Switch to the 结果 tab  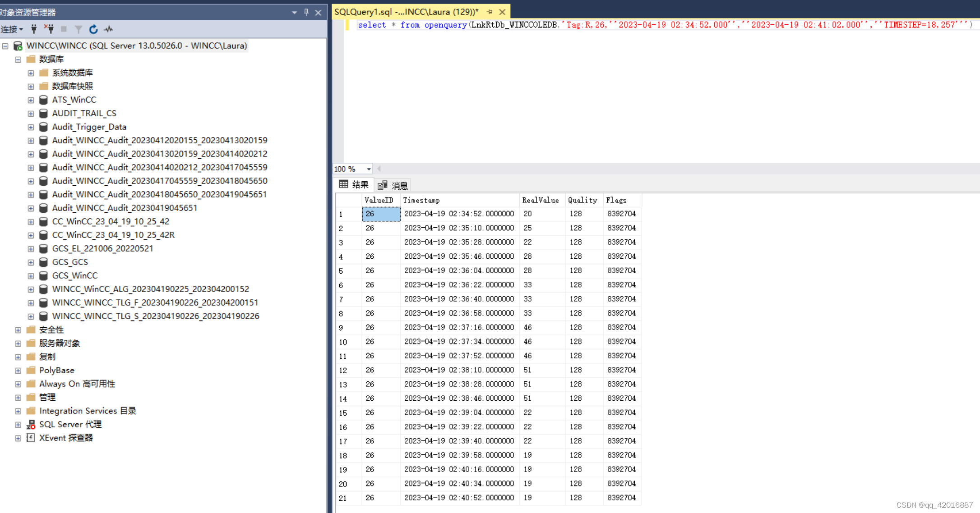pos(354,185)
